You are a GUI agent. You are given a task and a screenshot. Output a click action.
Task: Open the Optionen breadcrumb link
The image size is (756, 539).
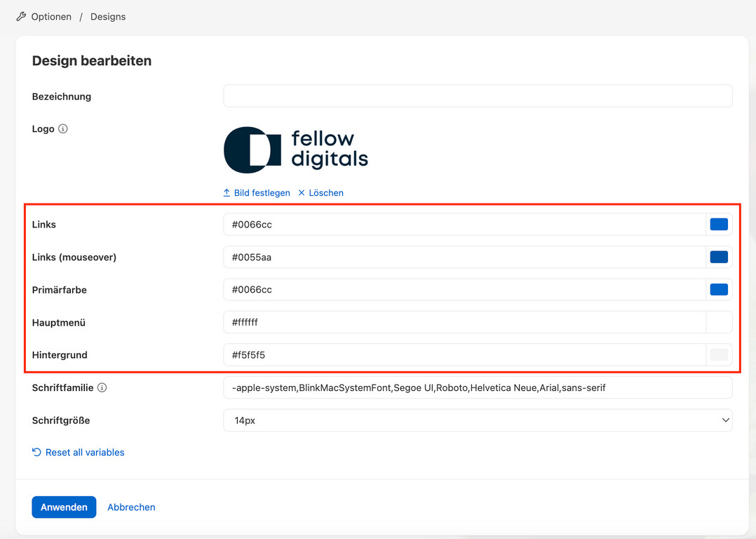(x=51, y=16)
